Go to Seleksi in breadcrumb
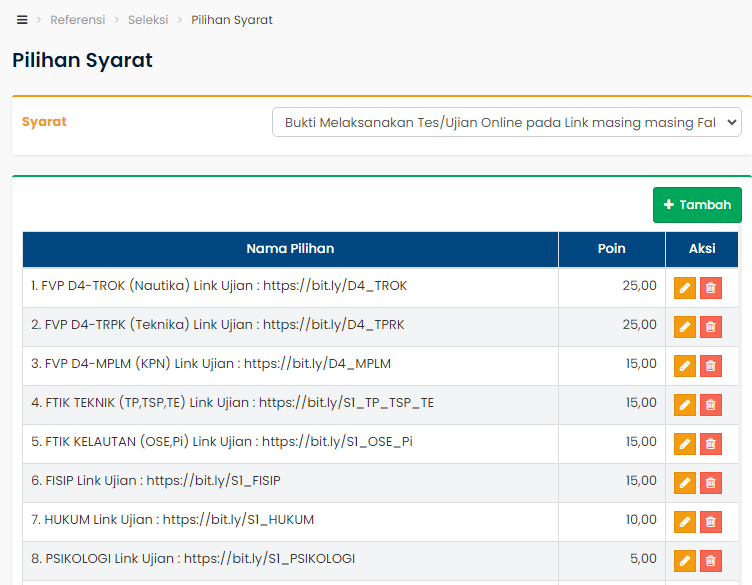Image resolution: width=752 pixels, height=585 pixels. tap(148, 20)
